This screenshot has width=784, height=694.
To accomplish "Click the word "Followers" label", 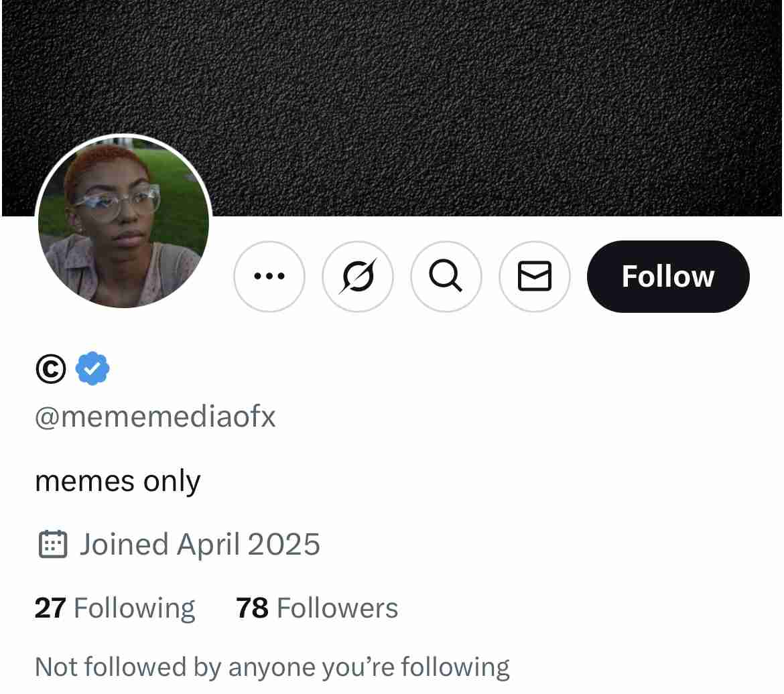I will (x=337, y=608).
